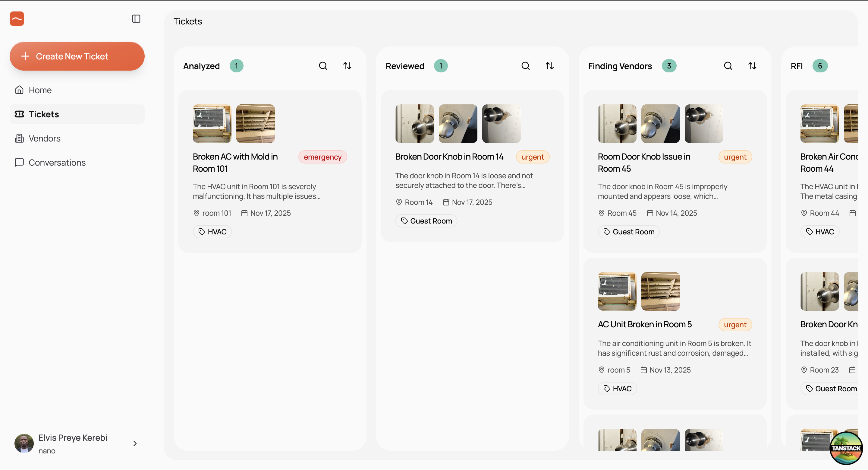Open search in Finding Vendors column
The height and width of the screenshot is (470, 868).
tap(728, 66)
